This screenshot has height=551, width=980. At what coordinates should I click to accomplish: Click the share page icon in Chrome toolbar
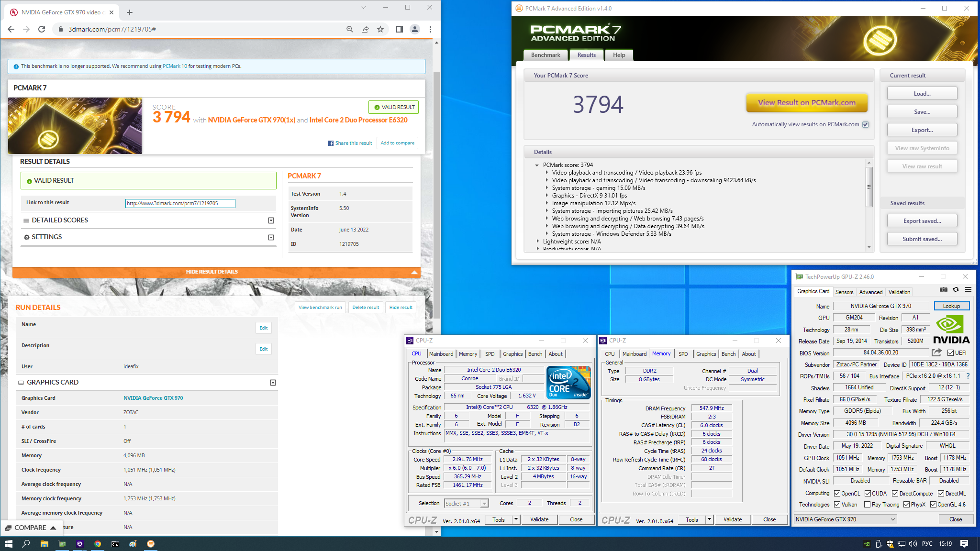[x=365, y=29]
